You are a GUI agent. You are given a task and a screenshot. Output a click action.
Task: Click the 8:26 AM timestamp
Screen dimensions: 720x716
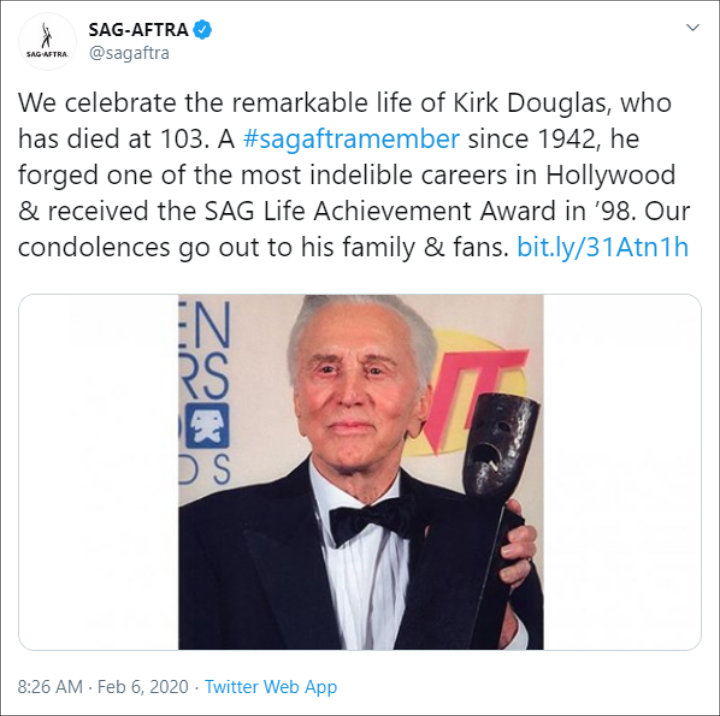tap(50, 687)
